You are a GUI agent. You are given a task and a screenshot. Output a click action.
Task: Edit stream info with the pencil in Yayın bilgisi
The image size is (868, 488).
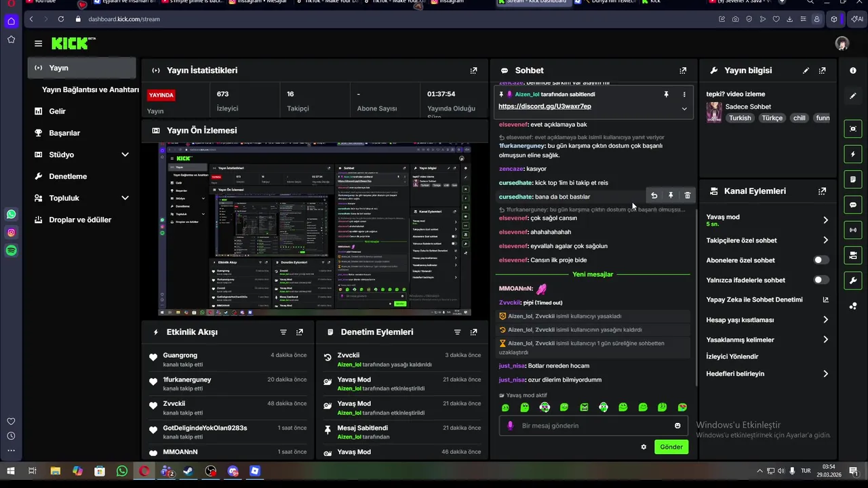pyautogui.click(x=806, y=70)
